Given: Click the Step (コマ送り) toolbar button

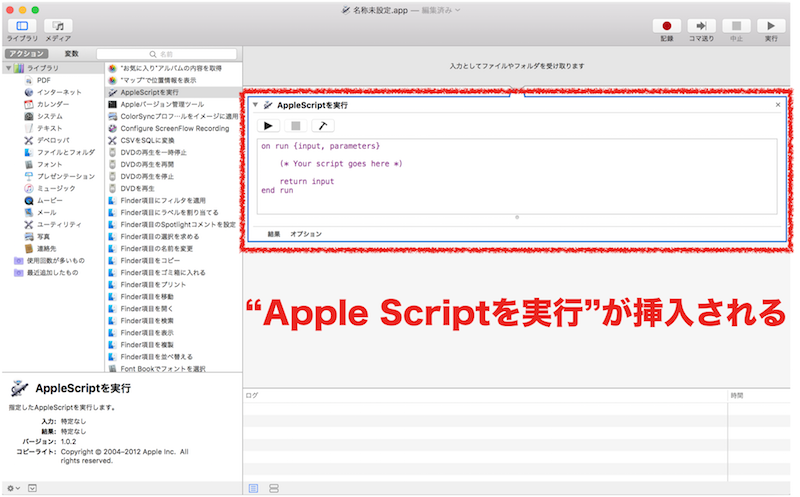Looking at the screenshot, I should [x=701, y=26].
